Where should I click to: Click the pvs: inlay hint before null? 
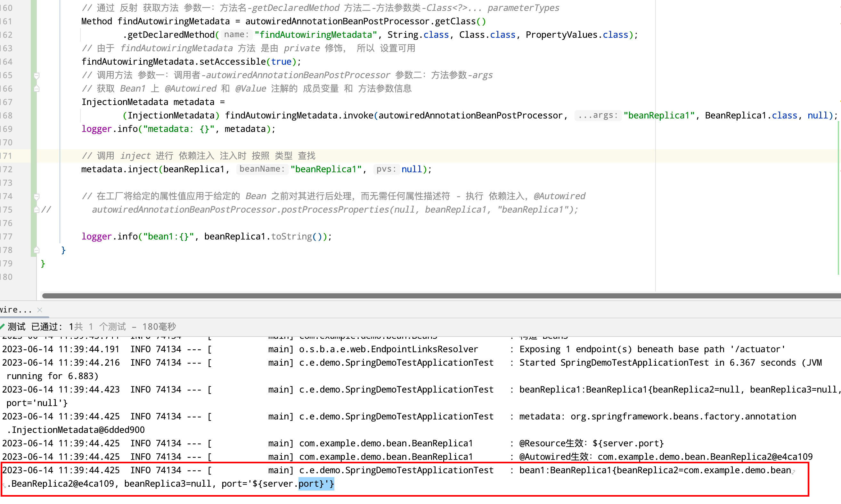(386, 169)
